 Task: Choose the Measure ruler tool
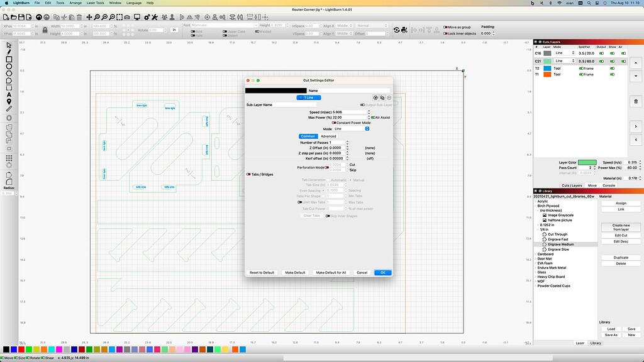click(9, 109)
